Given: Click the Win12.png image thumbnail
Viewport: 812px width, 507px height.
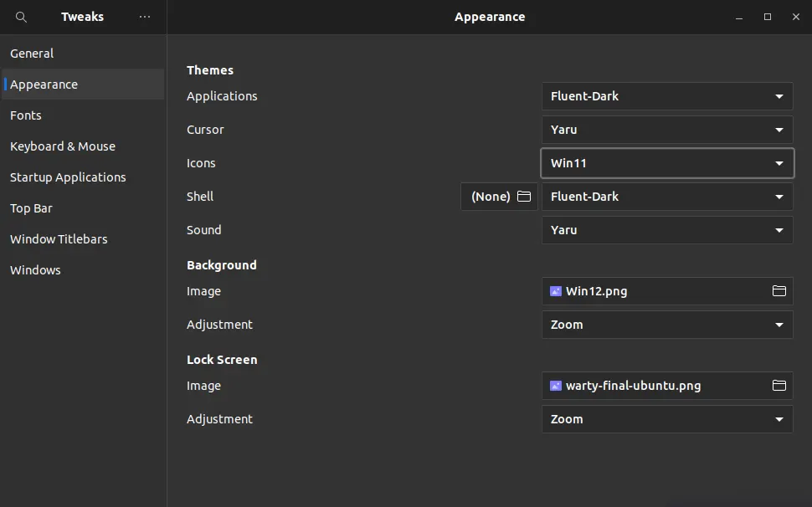Looking at the screenshot, I should point(555,291).
